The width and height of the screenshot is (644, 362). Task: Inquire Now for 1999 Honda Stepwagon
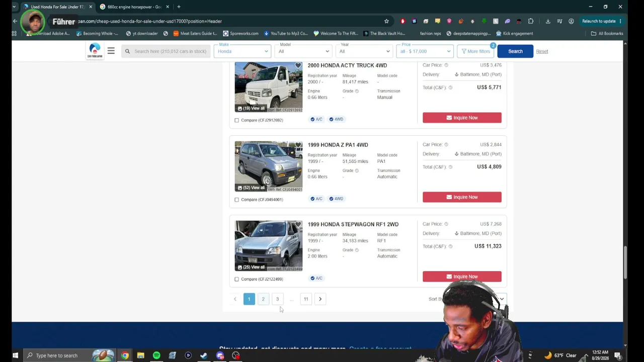(462, 277)
